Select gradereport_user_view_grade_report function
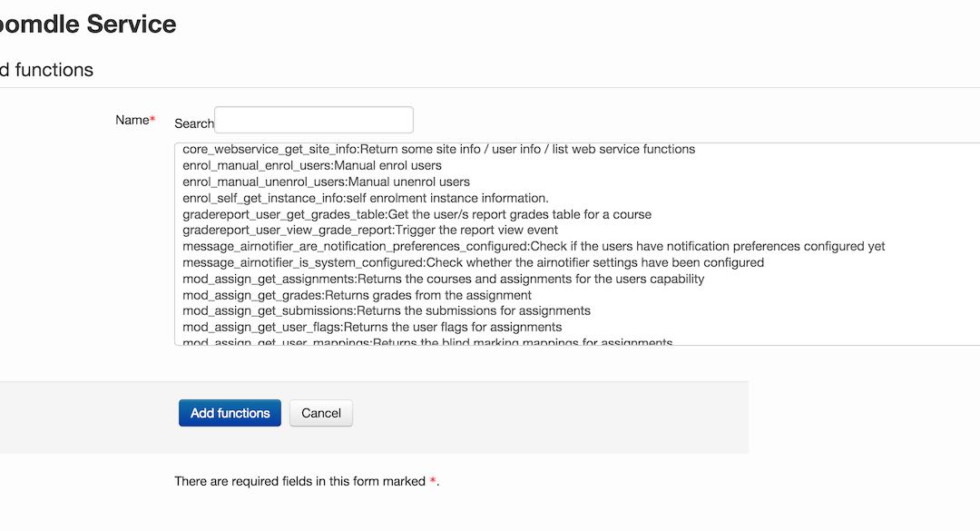Screen dimensions: 980x531 [x=370, y=231]
